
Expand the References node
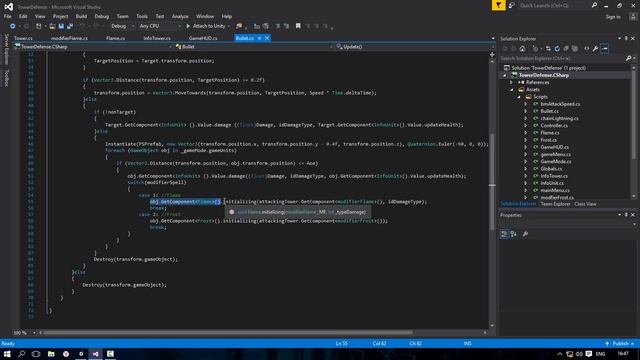(511, 82)
